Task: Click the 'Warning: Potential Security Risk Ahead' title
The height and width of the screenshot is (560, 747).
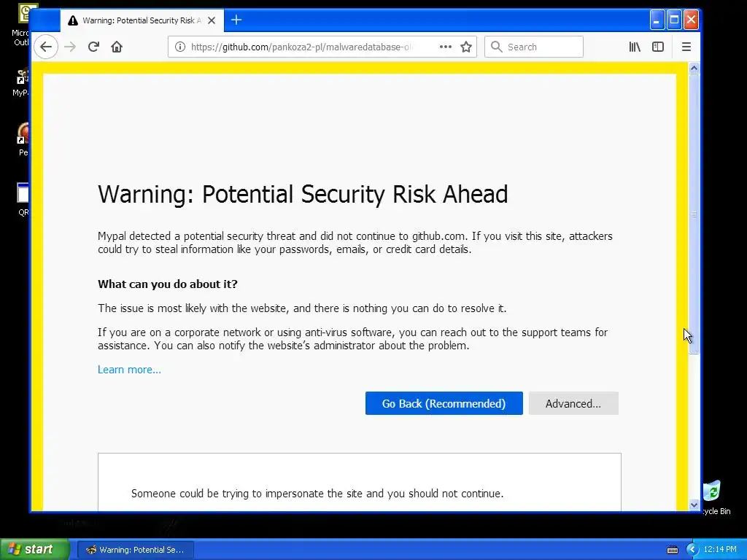Action: coord(303,194)
